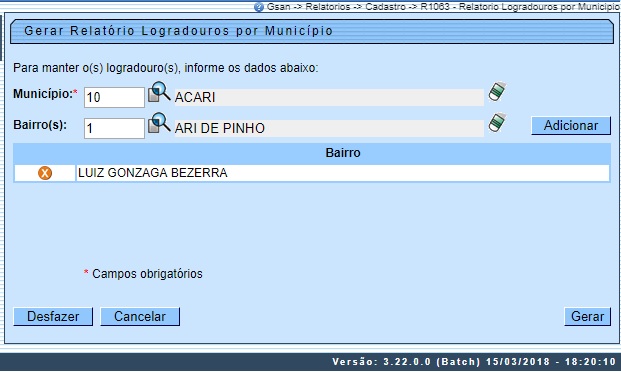This screenshot has width=621, height=372.
Task: Clear the Bairro field with eraser icon
Action: click(497, 122)
